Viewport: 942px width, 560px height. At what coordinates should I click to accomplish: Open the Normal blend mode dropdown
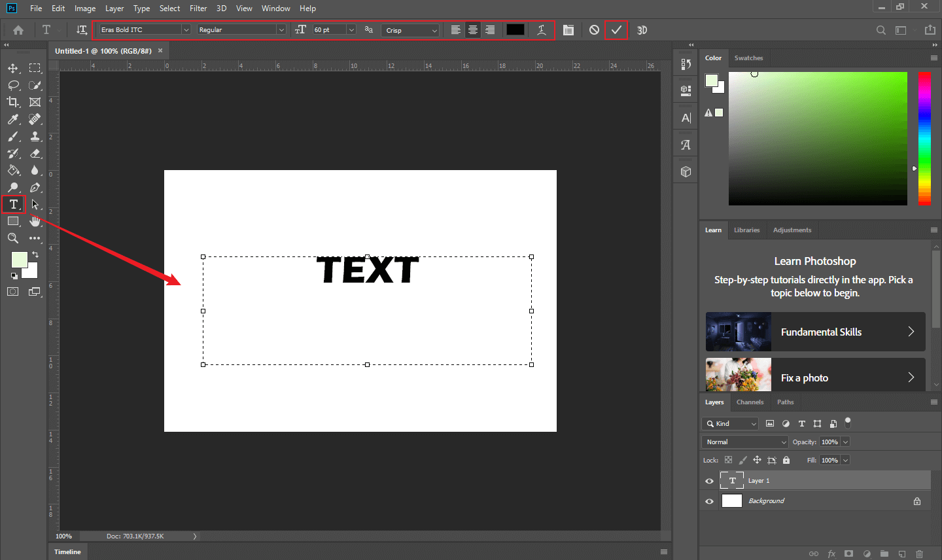pos(744,442)
